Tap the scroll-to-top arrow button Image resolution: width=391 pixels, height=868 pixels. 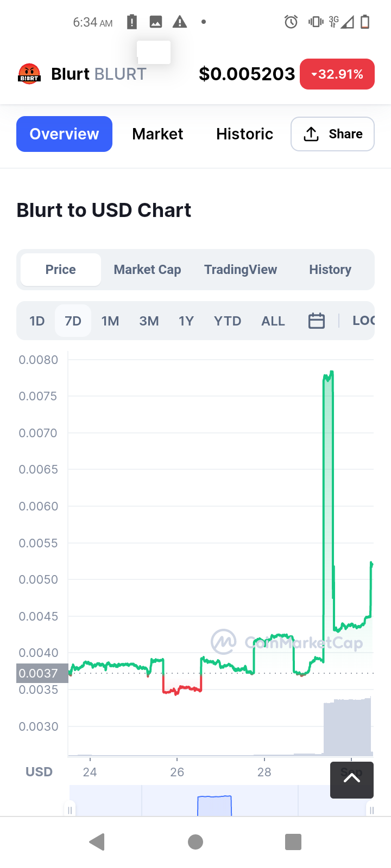[351, 780]
